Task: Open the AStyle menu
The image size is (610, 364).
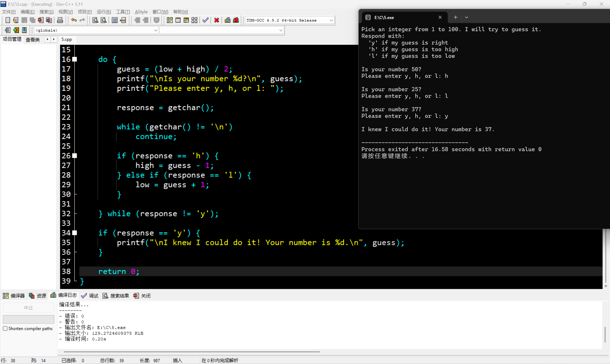Action: click(141, 12)
